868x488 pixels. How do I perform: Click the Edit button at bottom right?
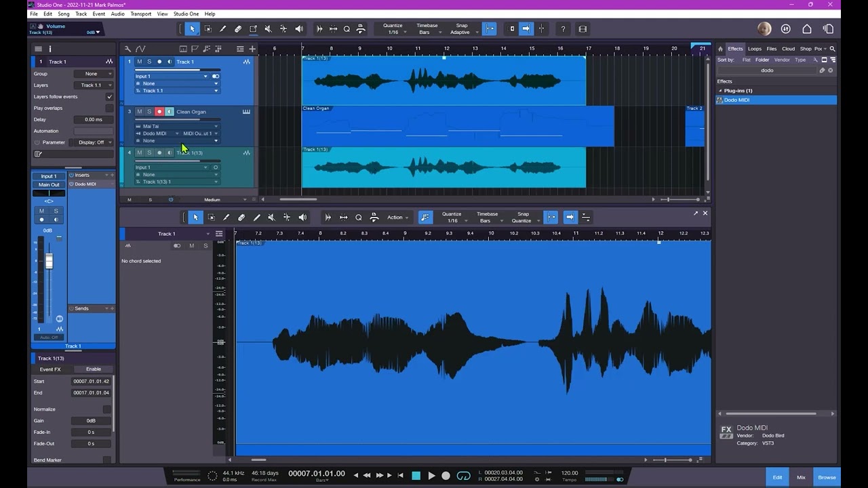click(x=778, y=477)
